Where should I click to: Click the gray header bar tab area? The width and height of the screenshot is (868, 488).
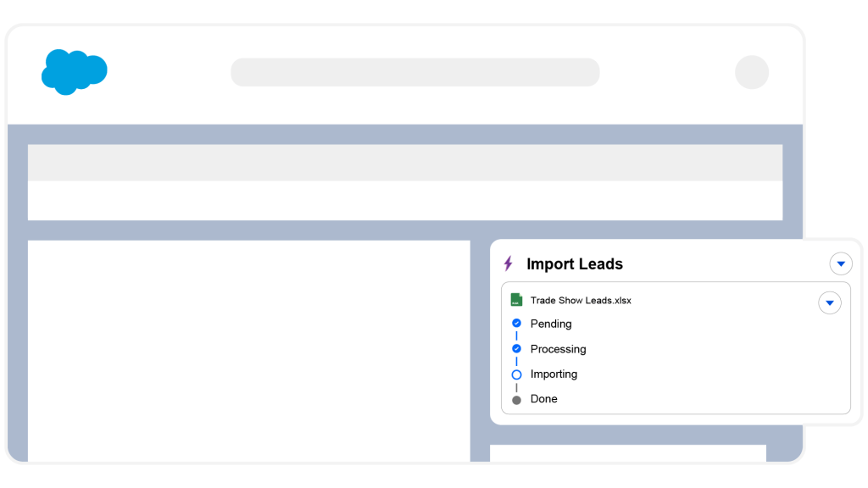click(405, 161)
